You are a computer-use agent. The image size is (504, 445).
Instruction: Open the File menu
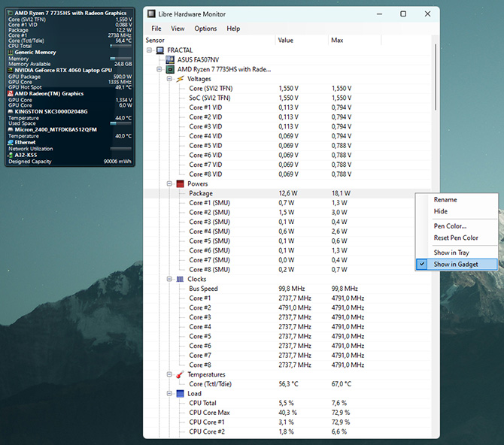(156, 29)
